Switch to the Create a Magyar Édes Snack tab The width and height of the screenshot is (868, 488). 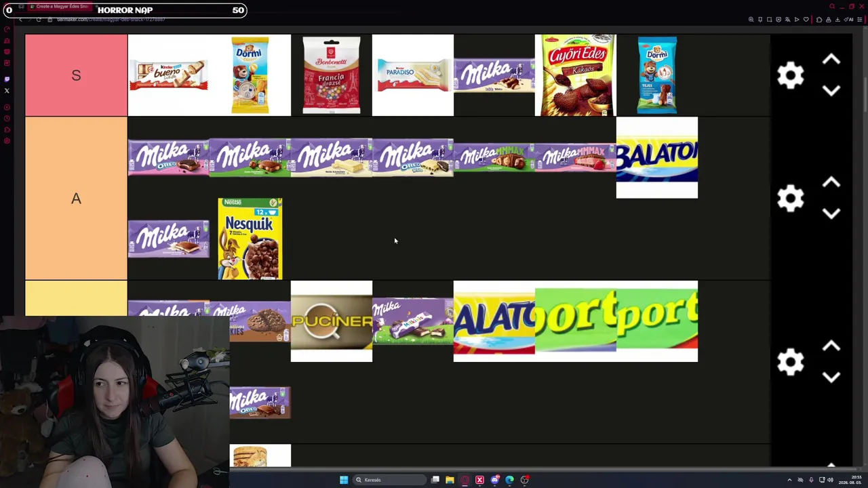pyautogui.click(x=60, y=7)
